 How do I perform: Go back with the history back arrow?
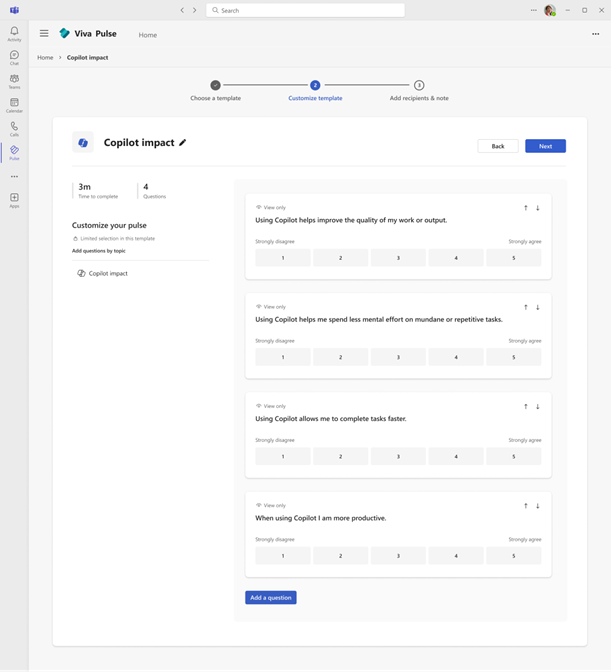(182, 10)
